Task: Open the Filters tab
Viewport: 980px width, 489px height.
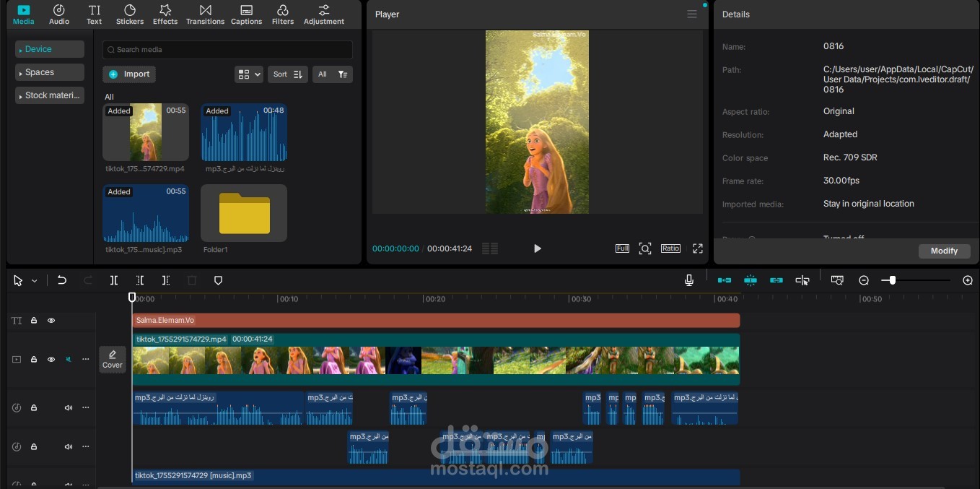Action: [x=283, y=14]
